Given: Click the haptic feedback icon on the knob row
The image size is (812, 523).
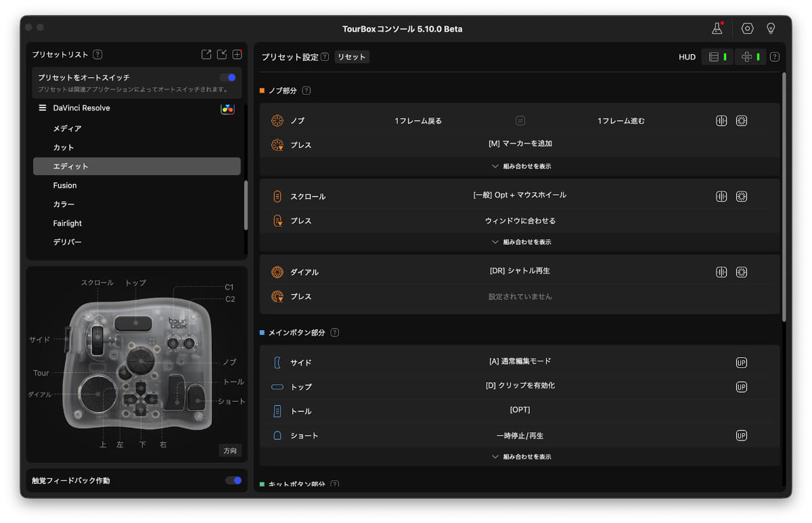Looking at the screenshot, I should (721, 120).
